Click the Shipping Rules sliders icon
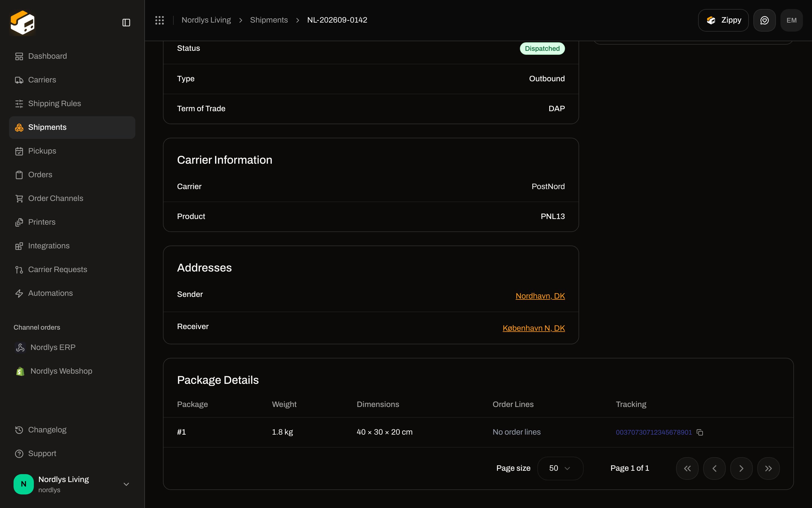Image resolution: width=812 pixels, height=508 pixels. [x=19, y=104]
